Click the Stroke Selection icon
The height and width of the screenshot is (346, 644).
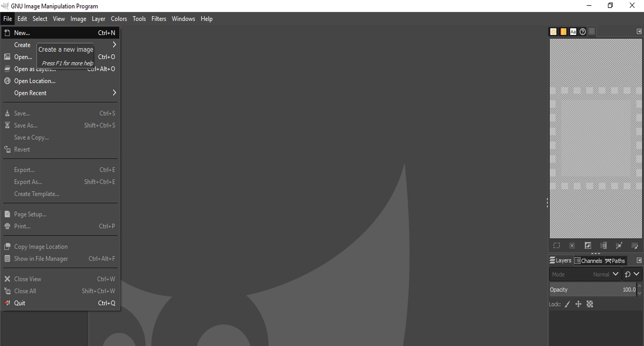[634, 246]
